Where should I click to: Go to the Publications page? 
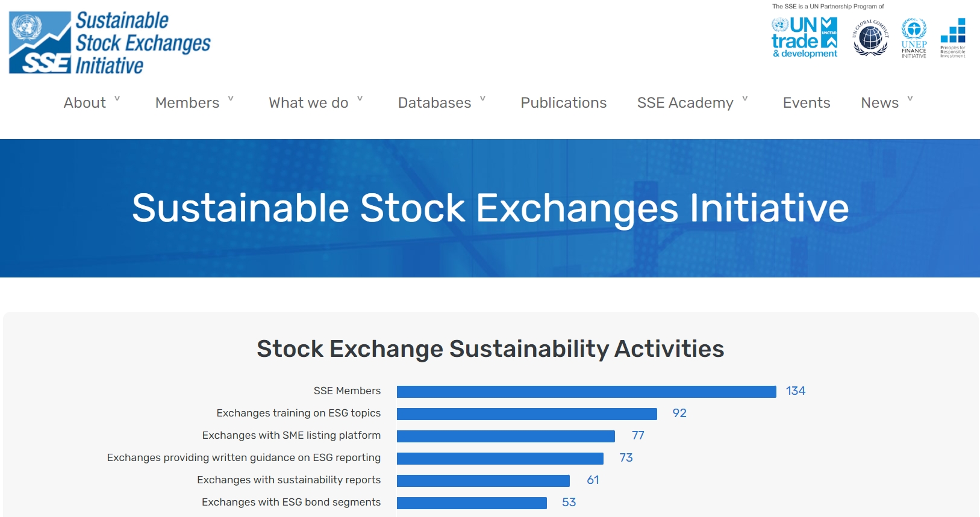click(564, 103)
